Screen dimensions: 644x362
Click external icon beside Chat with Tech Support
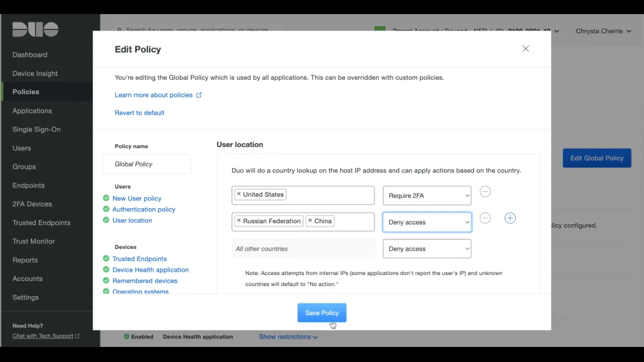77,336
